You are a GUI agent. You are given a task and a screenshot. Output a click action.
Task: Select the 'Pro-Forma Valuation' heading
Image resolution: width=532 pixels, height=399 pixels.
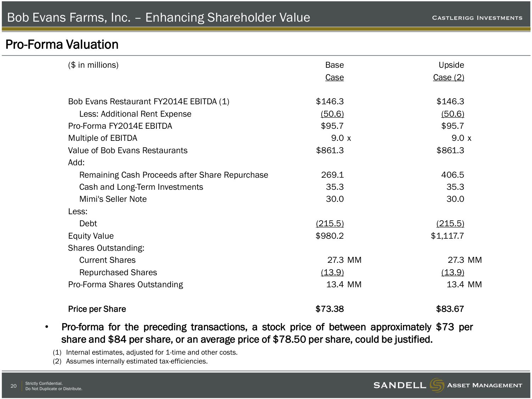point(62,45)
